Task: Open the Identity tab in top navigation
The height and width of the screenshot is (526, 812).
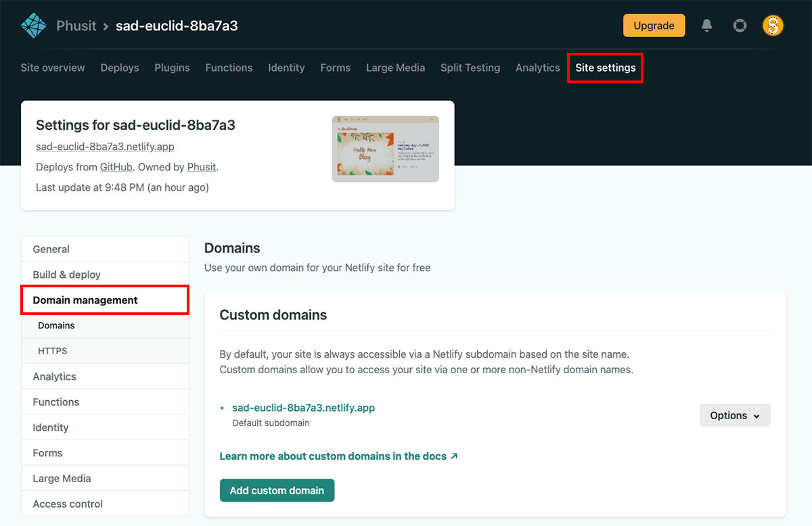Action: click(x=286, y=68)
